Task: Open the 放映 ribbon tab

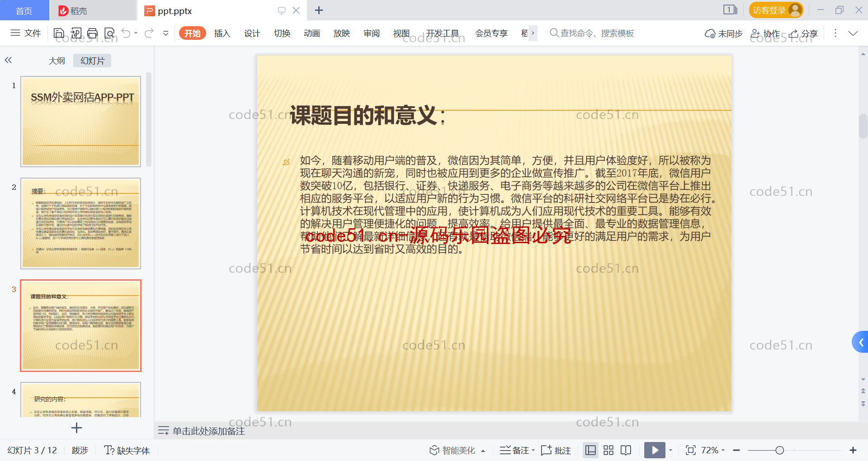Action: tap(341, 33)
